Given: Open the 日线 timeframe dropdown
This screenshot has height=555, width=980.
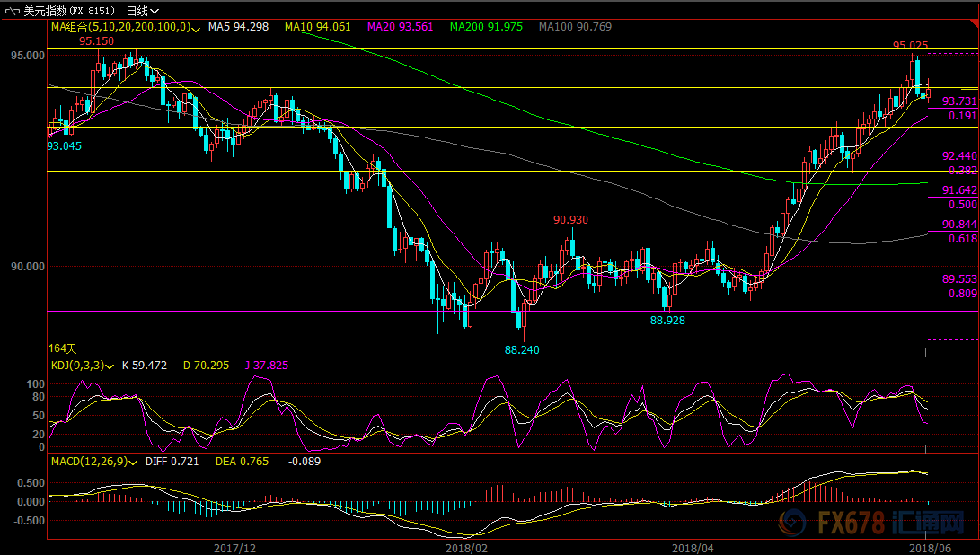Looking at the screenshot, I should tap(137, 12).
